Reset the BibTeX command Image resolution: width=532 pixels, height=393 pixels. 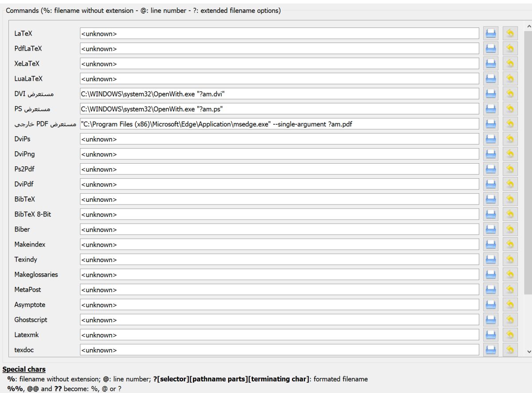510,199
